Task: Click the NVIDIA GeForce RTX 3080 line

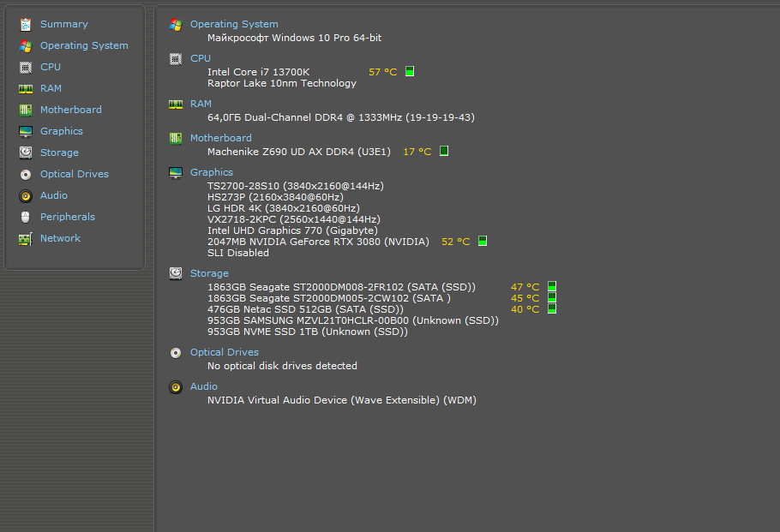Action: pyautogui.click(x=318, y=242)
